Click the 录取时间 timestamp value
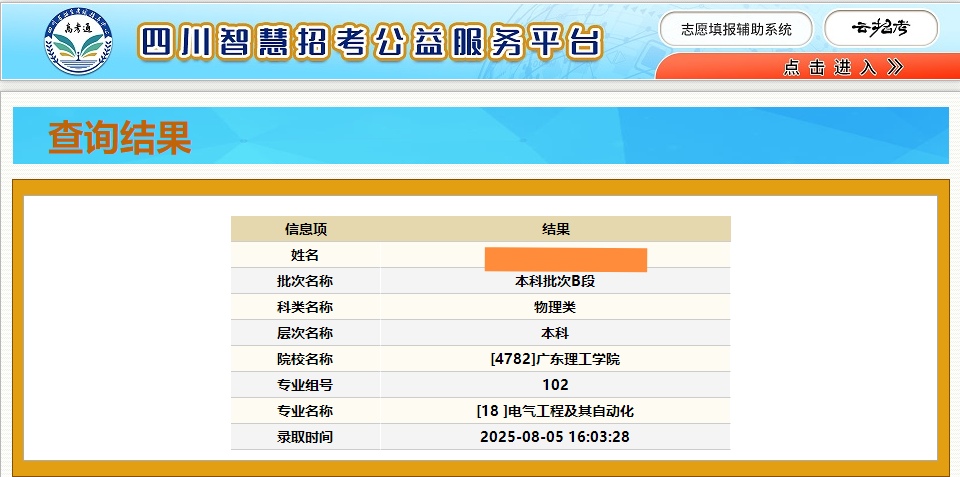 [x=555, y=437]
